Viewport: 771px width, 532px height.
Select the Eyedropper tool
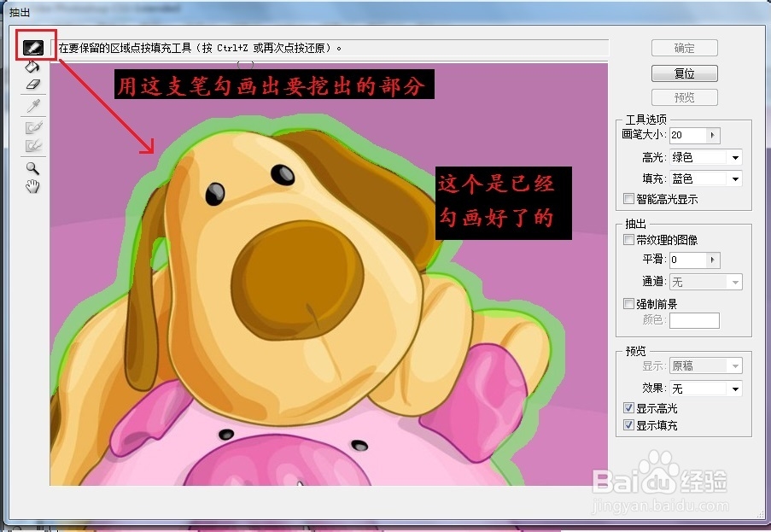click(x=33, y=105)
